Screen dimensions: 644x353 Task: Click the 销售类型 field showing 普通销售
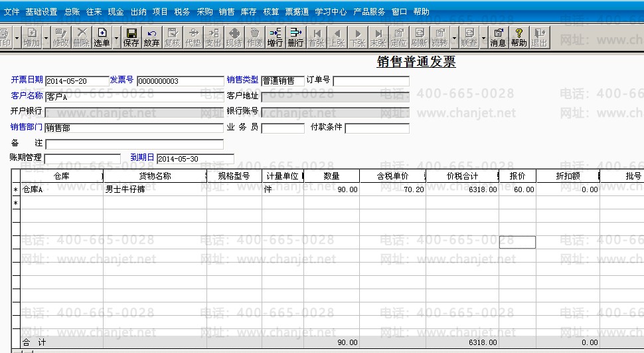pos(283,81)
